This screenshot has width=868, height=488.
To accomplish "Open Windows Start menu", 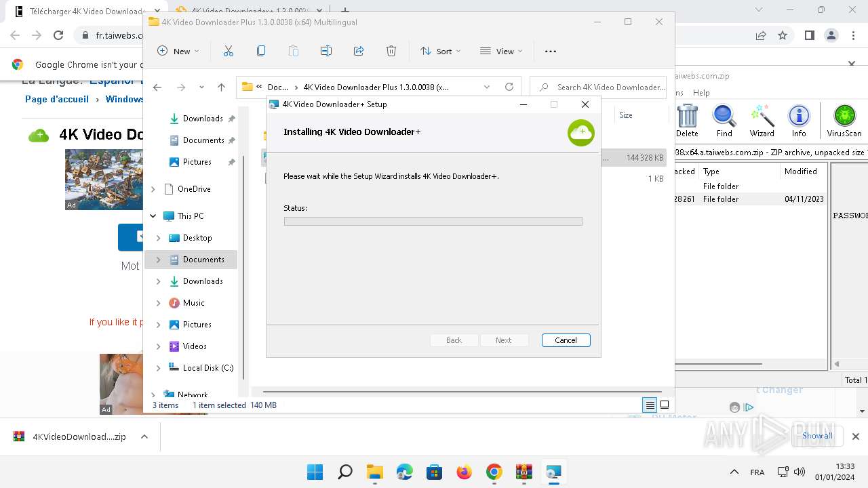I will (x=315, y=472).
